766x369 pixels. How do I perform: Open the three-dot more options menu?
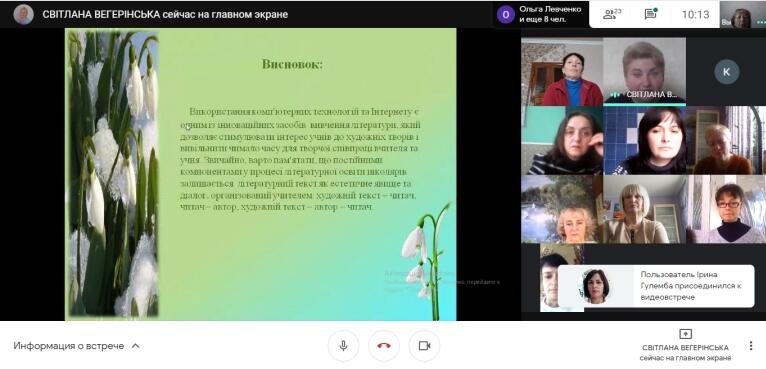coord(751,346)
